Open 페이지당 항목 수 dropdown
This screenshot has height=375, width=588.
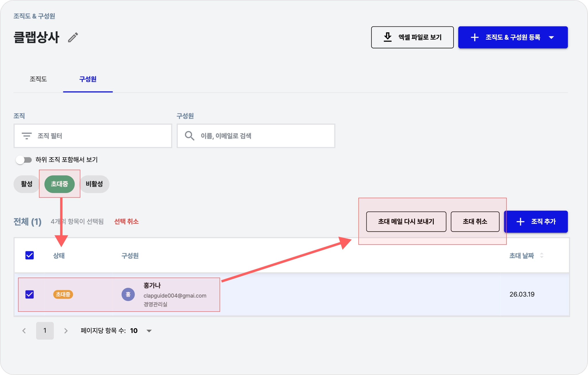tap(149, 331)
